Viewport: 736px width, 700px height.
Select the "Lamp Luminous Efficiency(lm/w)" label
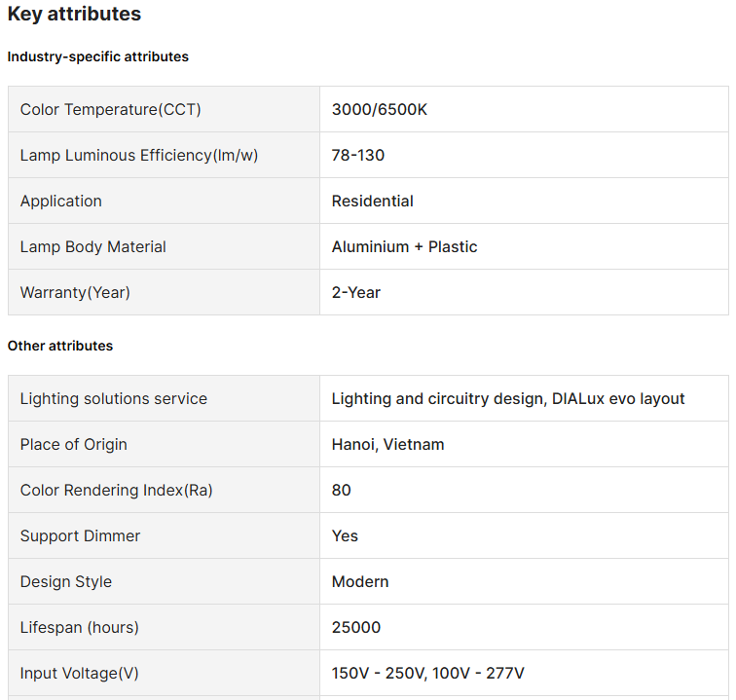pos(139,156)
